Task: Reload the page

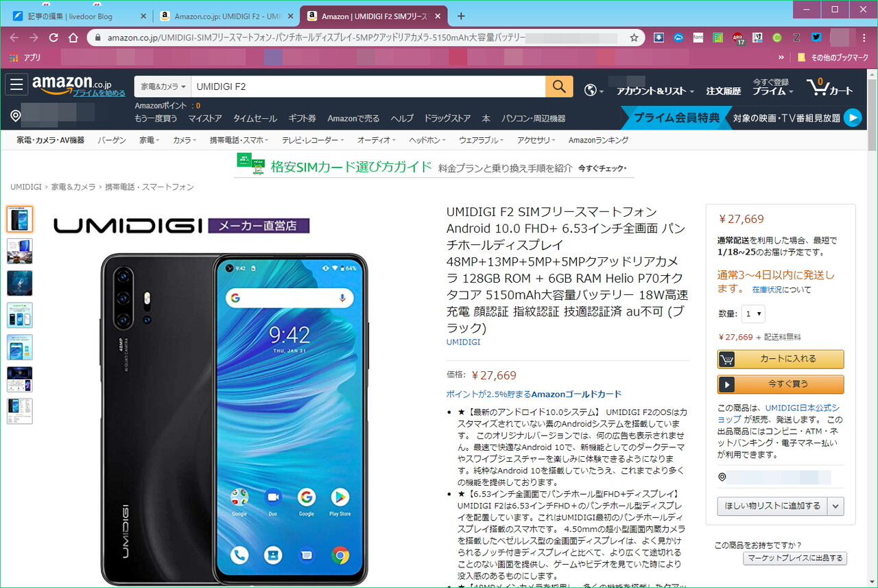Action: click(x=54, y=38)
